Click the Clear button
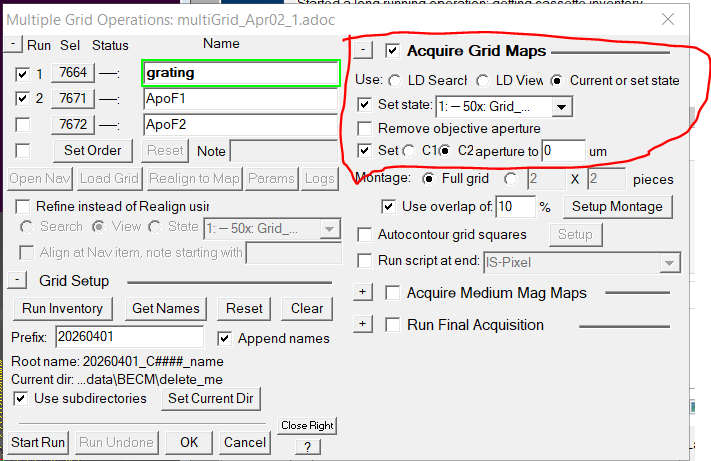 (307, 309)
